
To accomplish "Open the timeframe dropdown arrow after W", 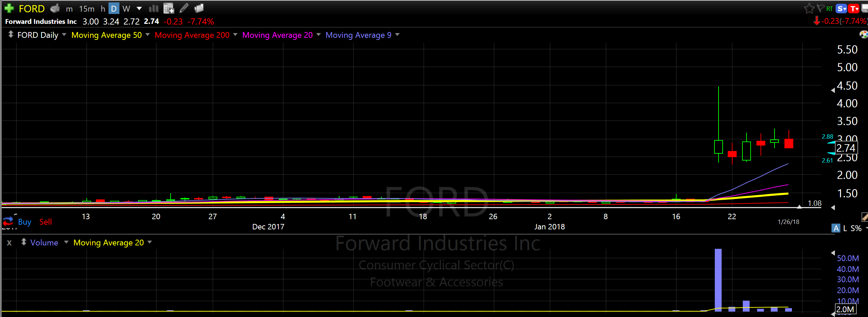I will point(139,9).
